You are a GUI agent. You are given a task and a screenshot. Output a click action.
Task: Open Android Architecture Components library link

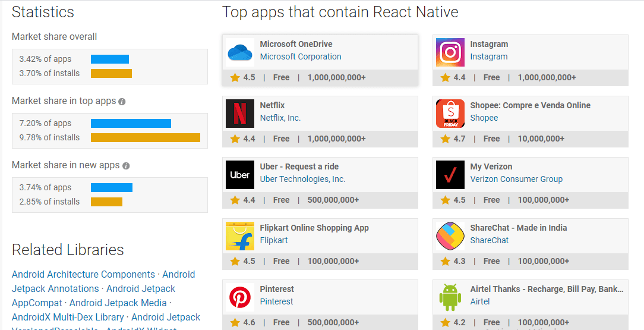tap(83, 275)
